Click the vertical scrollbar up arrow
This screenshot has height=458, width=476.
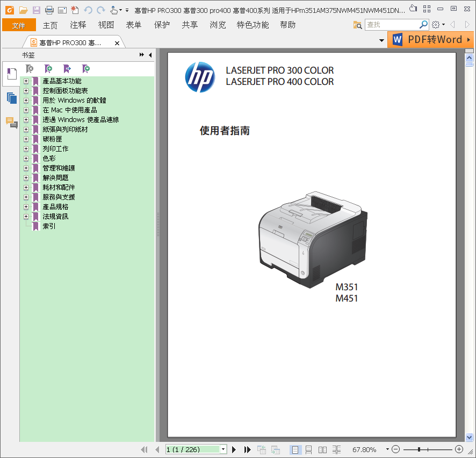(x=470, y=58)
